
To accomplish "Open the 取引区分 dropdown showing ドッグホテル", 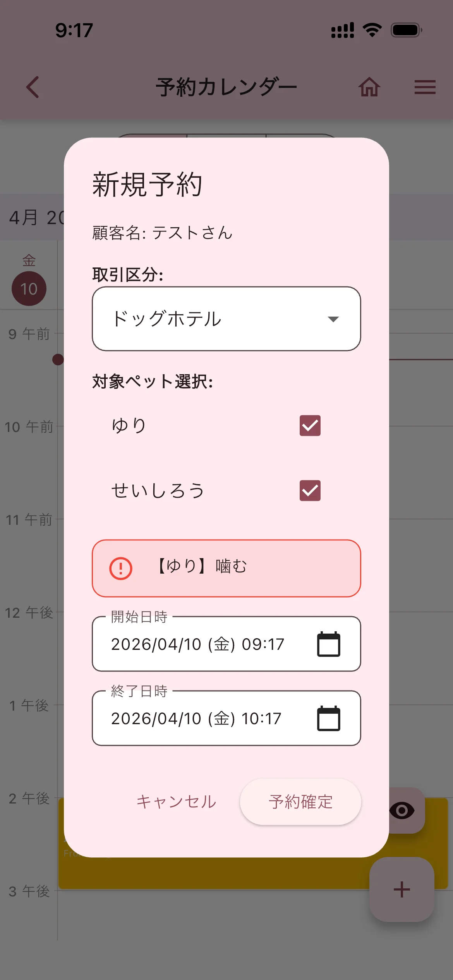I will click(x=226, y=319).
